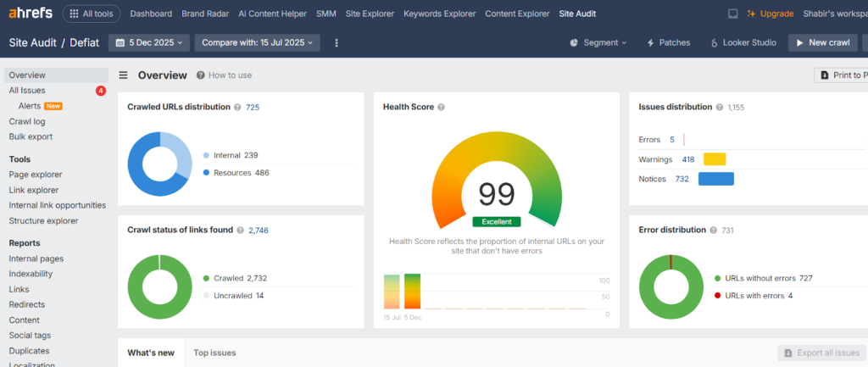868x367 pixels.
Task: Click the Ahrefs logo
Action: 30,14
